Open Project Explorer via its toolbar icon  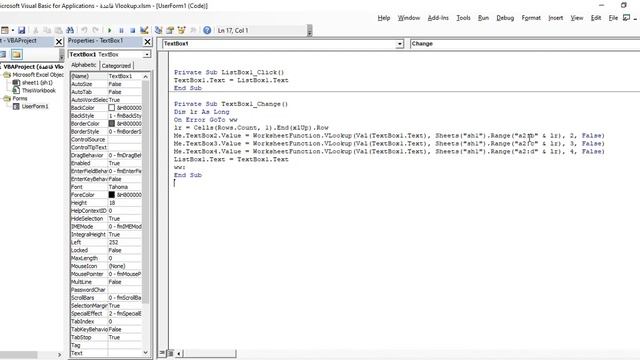(x=158, y=30)
